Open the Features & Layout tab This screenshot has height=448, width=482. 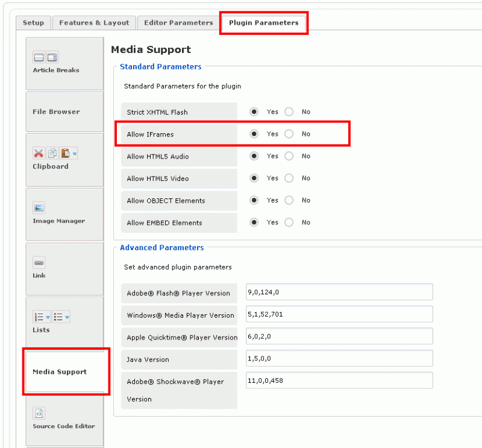[x=94, y=23]
